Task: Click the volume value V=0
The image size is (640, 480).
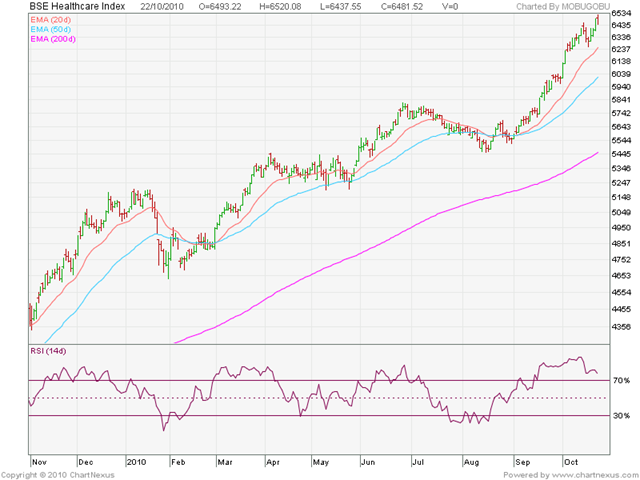Action: 450,7
